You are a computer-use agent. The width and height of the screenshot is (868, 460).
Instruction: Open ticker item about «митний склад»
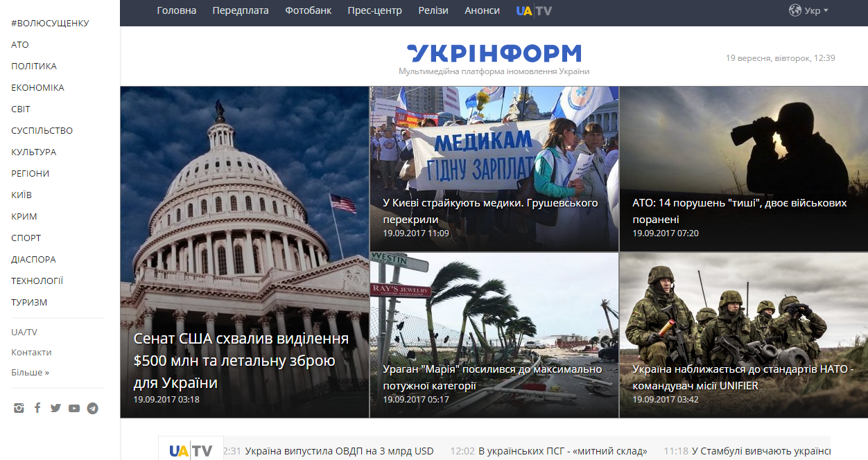(x=563, y=451)
